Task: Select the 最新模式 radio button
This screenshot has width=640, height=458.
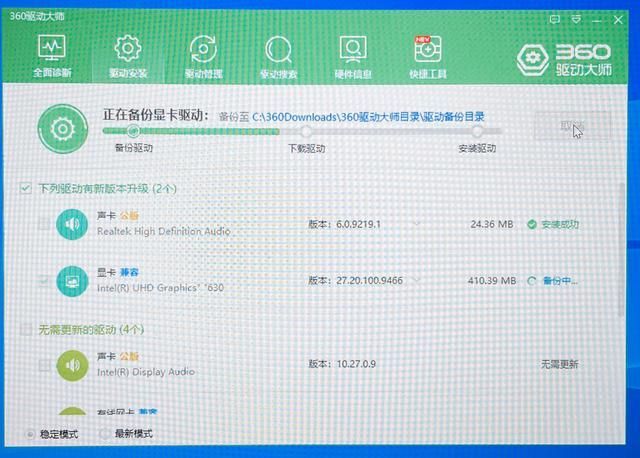Action: [x=104, y=434]
